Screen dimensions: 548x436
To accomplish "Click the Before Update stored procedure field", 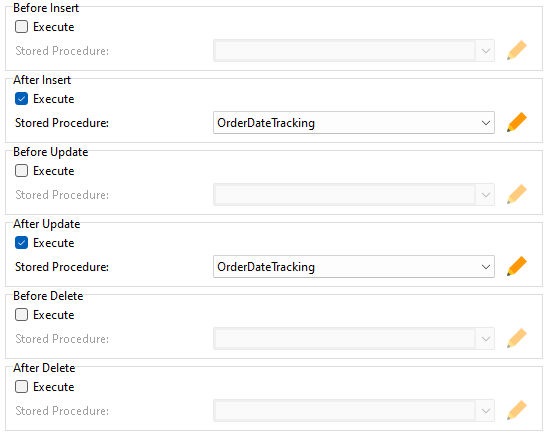I will [x=354, y=195].
